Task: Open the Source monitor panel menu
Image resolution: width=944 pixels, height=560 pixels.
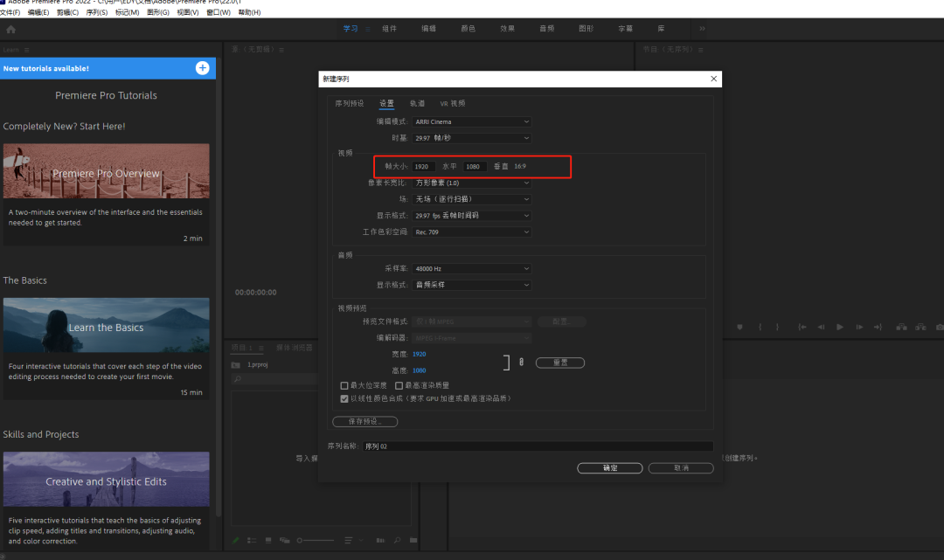Action: coord(281,50)
